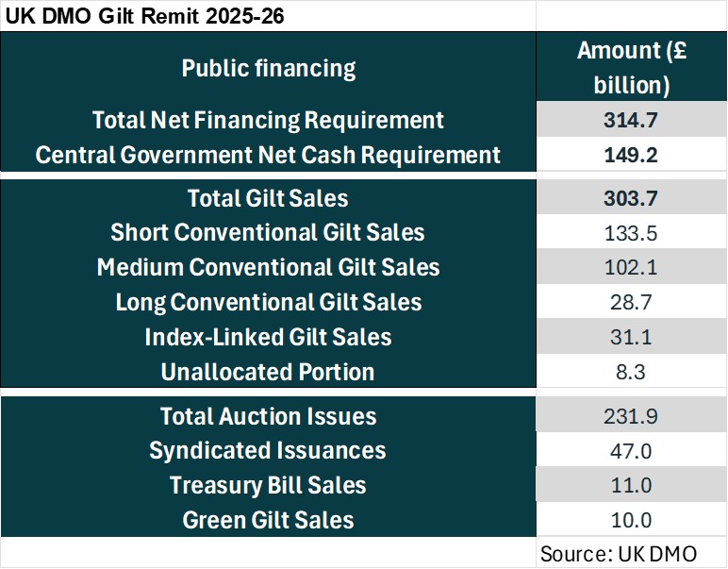Click the 133.5 amount cell

pyautogui.click(x=632, y=232)
